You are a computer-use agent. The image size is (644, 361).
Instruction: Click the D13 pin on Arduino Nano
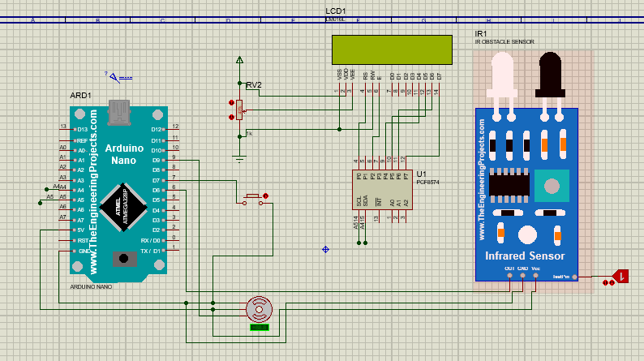pos(67,129)
